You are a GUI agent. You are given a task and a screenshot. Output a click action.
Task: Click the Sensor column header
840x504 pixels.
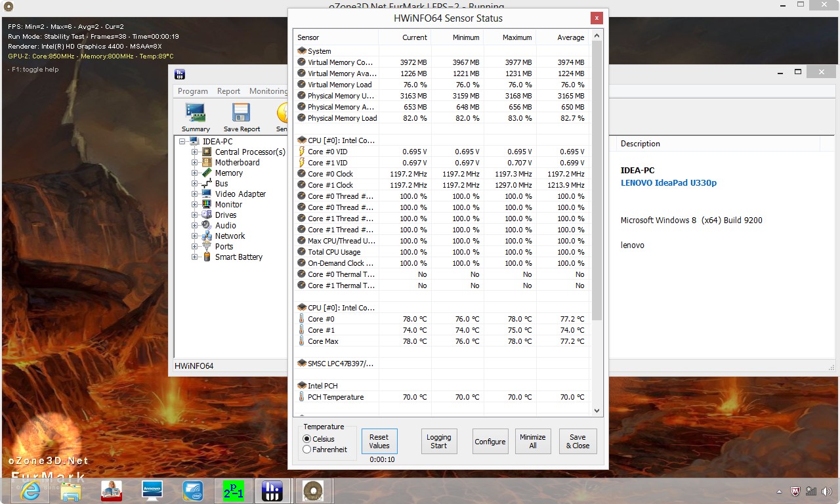pyautogui.click(x=336, y=37)
